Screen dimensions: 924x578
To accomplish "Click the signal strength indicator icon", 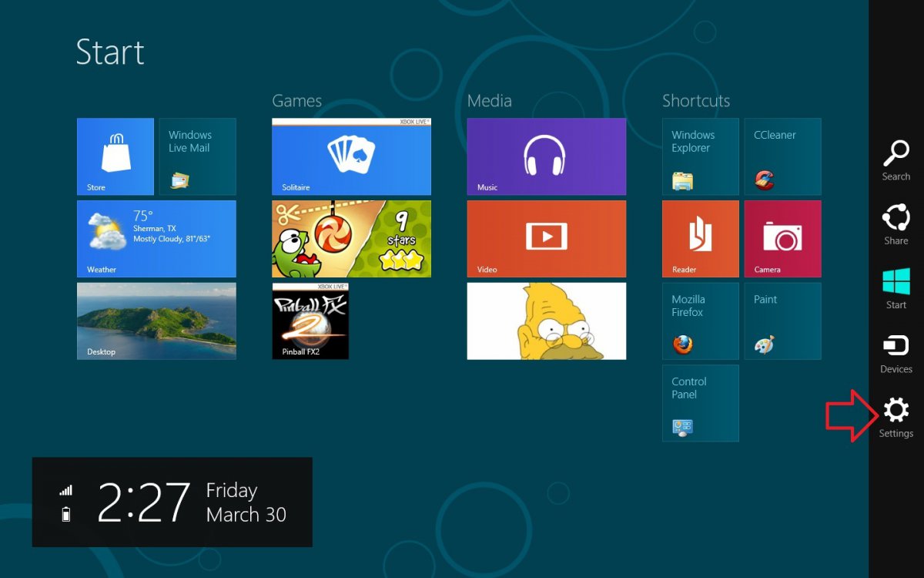I will (66, 490).
